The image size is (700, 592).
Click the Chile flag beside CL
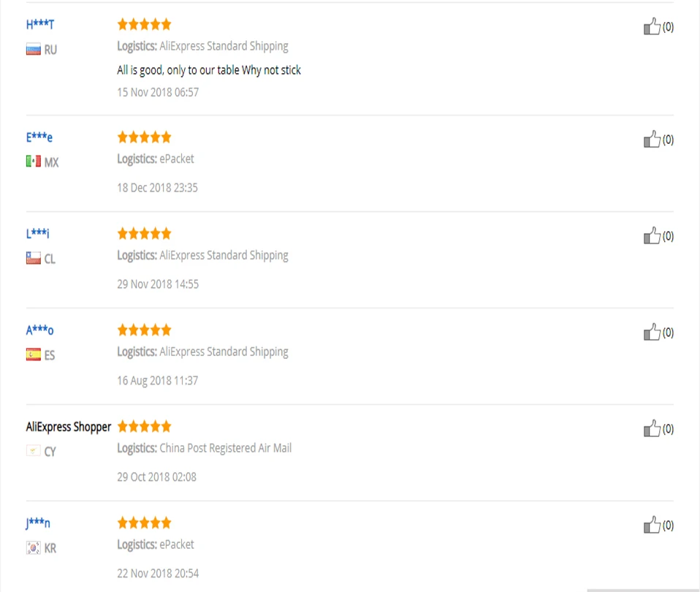click(34, 259)
